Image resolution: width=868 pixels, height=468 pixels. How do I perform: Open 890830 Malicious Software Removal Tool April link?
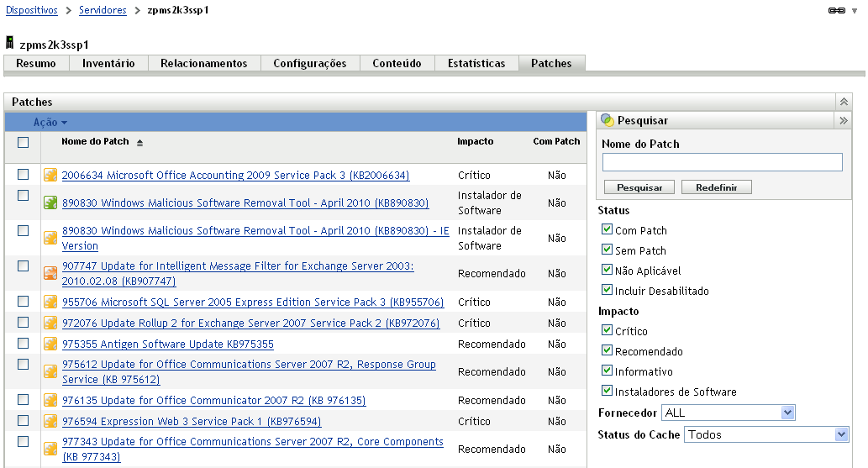click(245, 202)
